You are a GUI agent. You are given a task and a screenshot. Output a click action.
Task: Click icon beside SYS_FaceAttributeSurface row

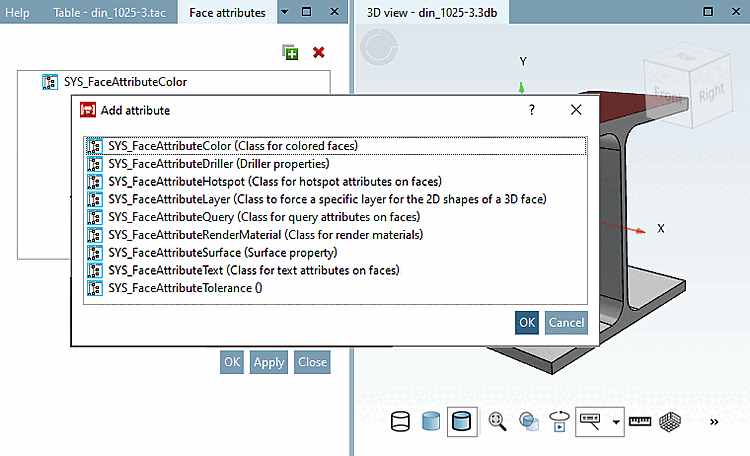coord(95,253)
